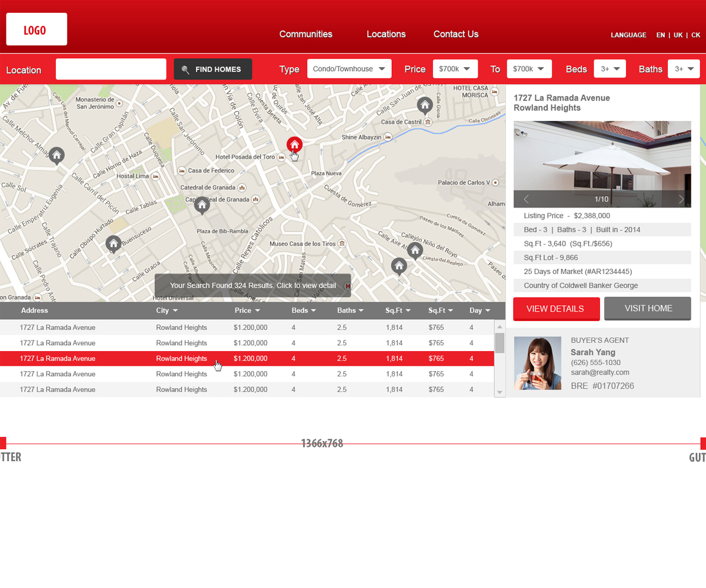The width and height of the screenshot is (706, 588).
Task: Open the first $700k Price dropdown
Action: click(455, 68)
